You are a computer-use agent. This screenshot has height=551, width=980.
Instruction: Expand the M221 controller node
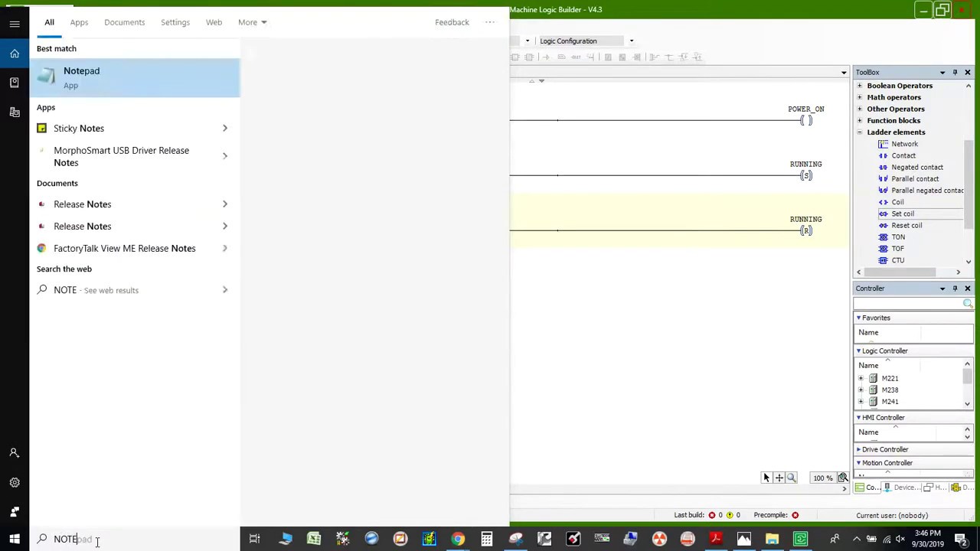pyautogui.click(x=861, y=378)
